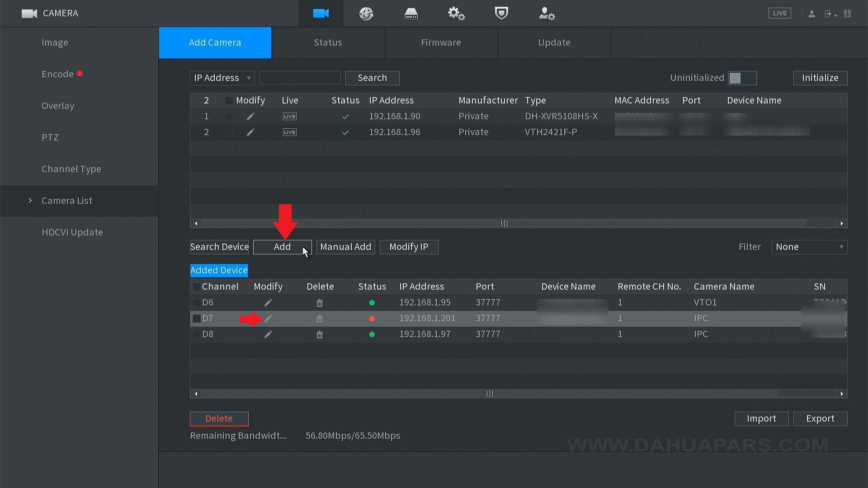This screenshot has width=868, height=488.
Task: Switch to the Status tab
Action: pyautogui.click(x=328, y=42)
